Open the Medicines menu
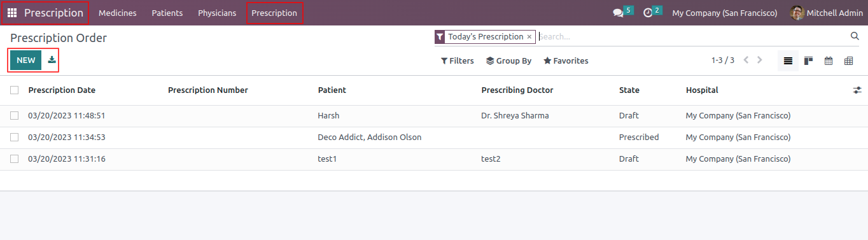 click(x=118, y=13)
